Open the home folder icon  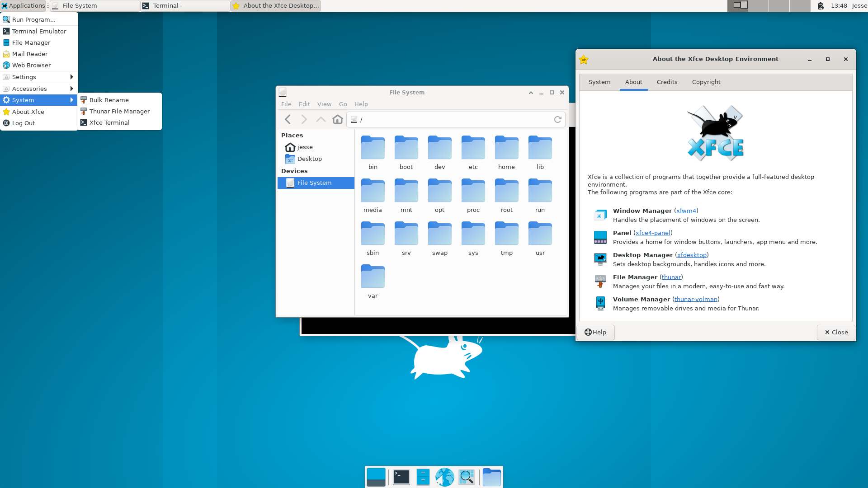tap(506, 148)
